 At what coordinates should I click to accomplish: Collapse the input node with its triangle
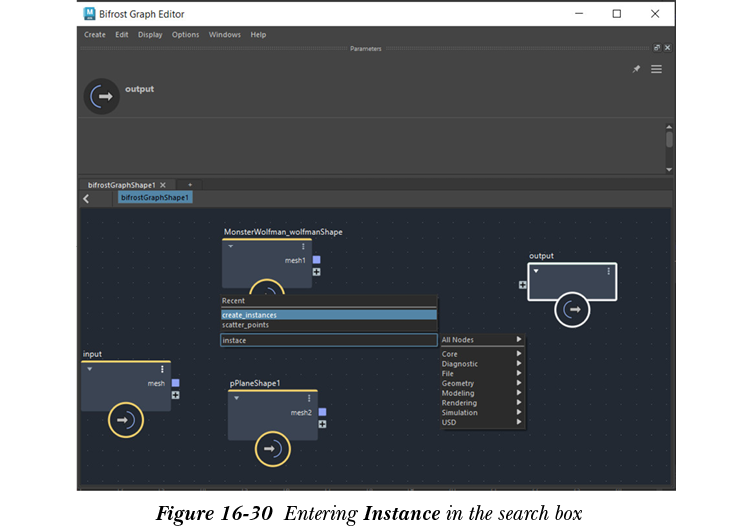(x=89, y=369)
